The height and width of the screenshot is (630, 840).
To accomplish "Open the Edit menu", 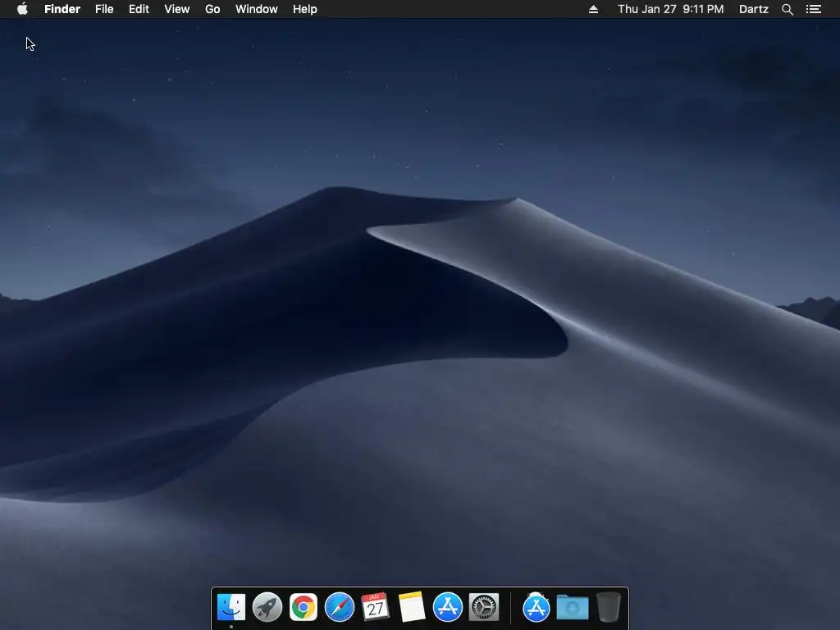I will click(139, 9).
